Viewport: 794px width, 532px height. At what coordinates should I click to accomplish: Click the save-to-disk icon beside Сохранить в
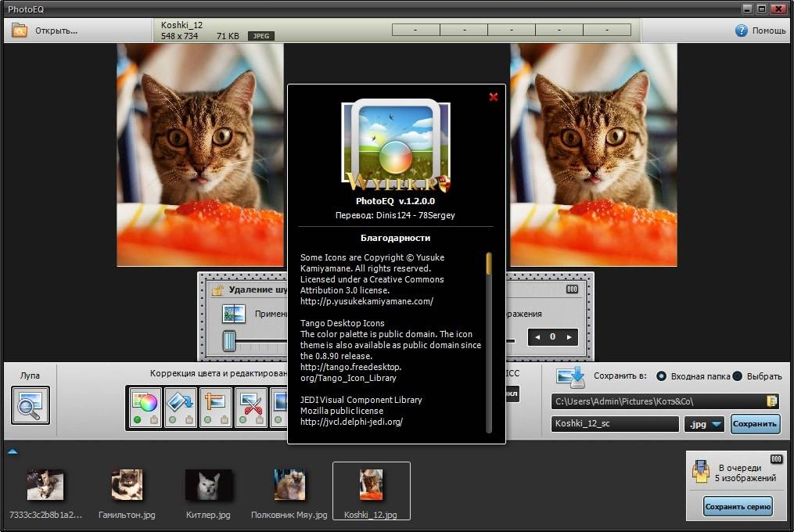pyautogui.click(x=570, y=377)
